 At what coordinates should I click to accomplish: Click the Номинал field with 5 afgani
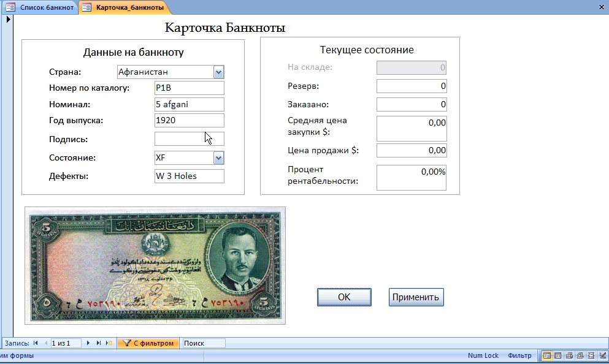tap(189, 104)
